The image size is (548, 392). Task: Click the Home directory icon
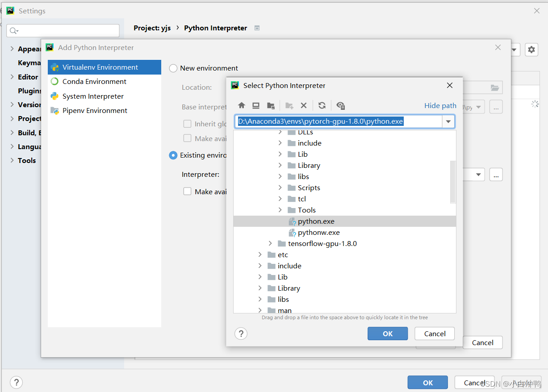(x=242, y=105)
